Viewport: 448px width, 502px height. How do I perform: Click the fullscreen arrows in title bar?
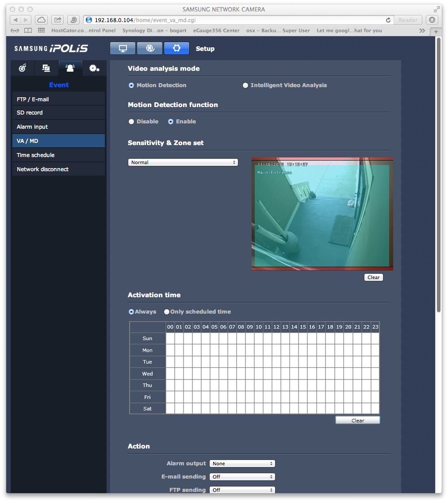click(437, 9)
